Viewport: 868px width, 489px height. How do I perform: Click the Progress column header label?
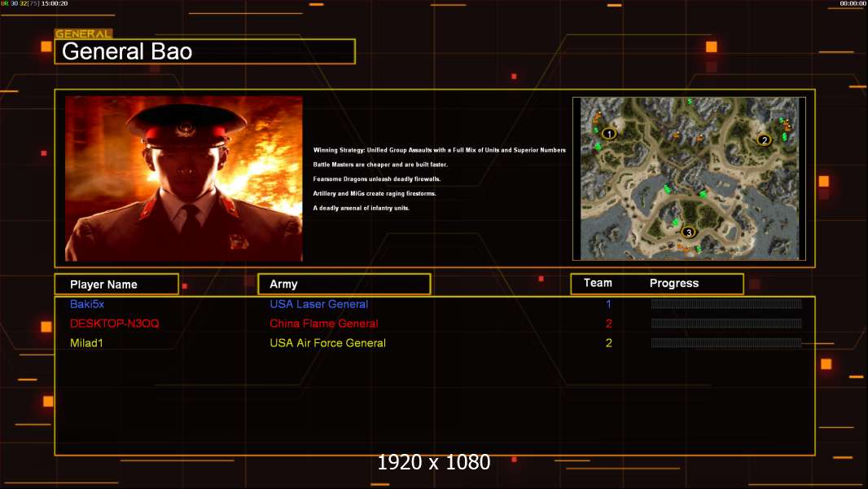click(674, 284)
